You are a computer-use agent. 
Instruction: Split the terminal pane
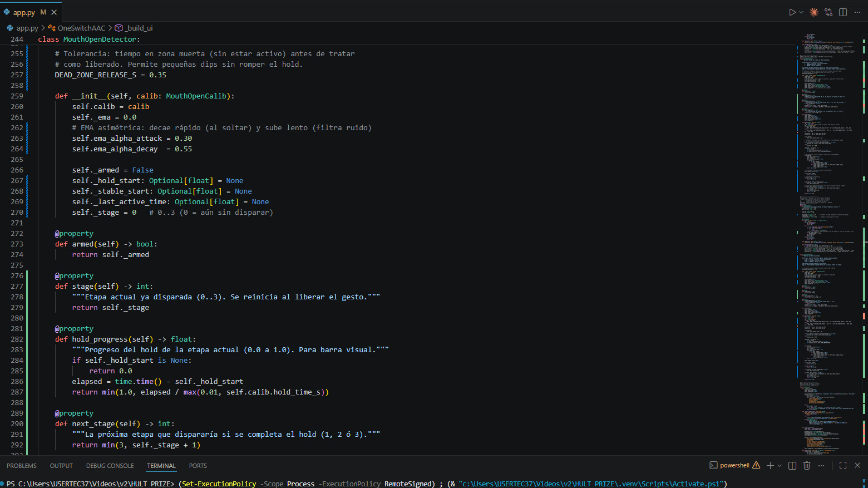pos(792,465)
